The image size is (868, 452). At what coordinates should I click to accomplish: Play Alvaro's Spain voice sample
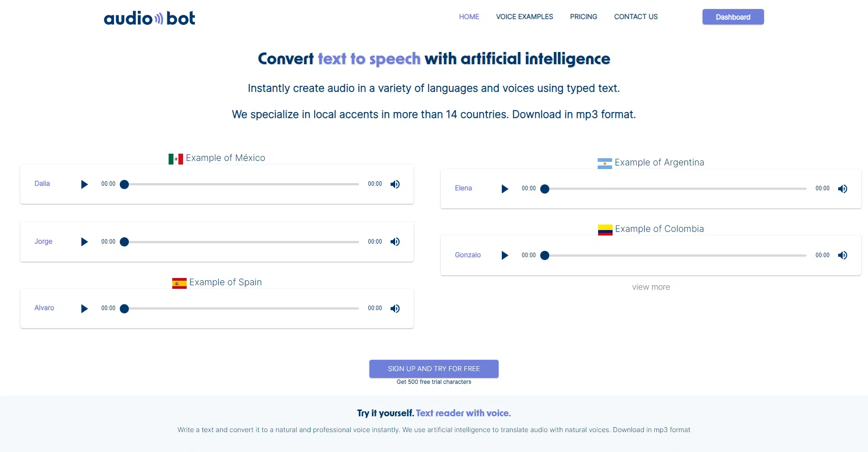[x=84, y=309]
